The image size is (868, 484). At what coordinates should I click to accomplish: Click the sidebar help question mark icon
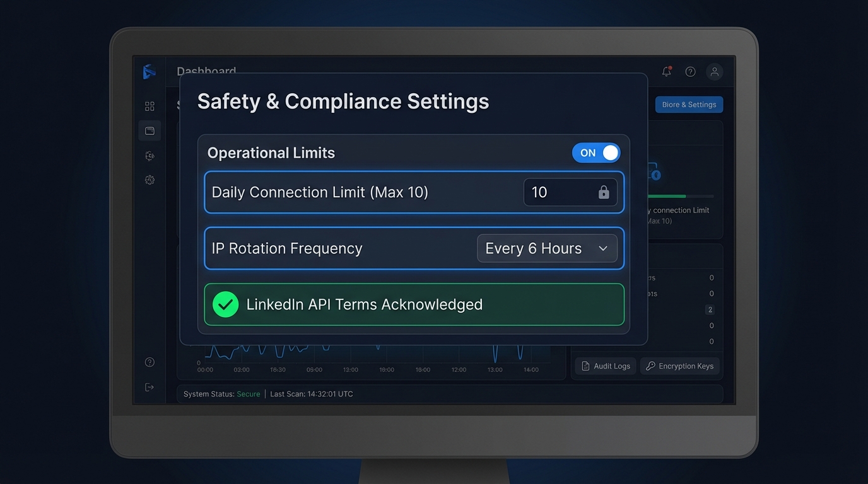coord(150,362)
